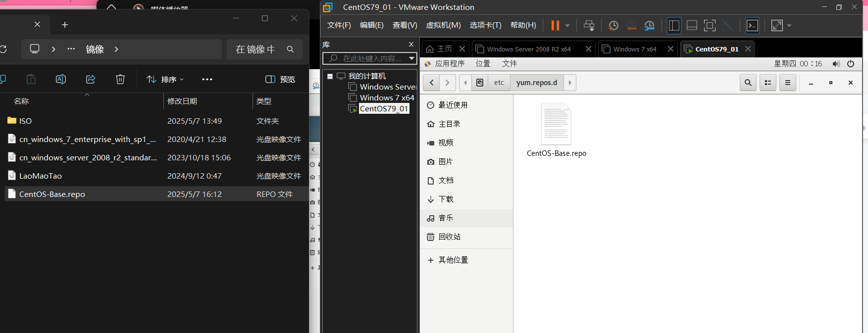Viewport: 868px width, 333px height.
Task: Go back in the CentOS file manager
Action: [x=431, y=83]
